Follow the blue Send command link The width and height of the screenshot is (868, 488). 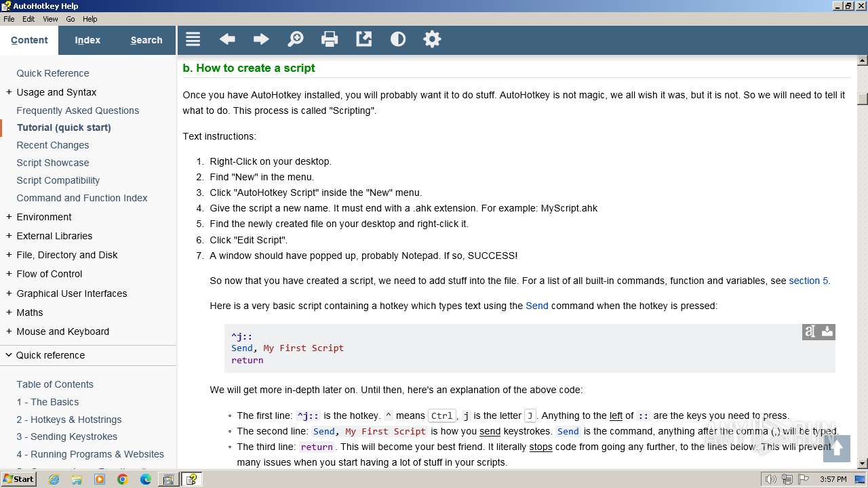point(537,306)
